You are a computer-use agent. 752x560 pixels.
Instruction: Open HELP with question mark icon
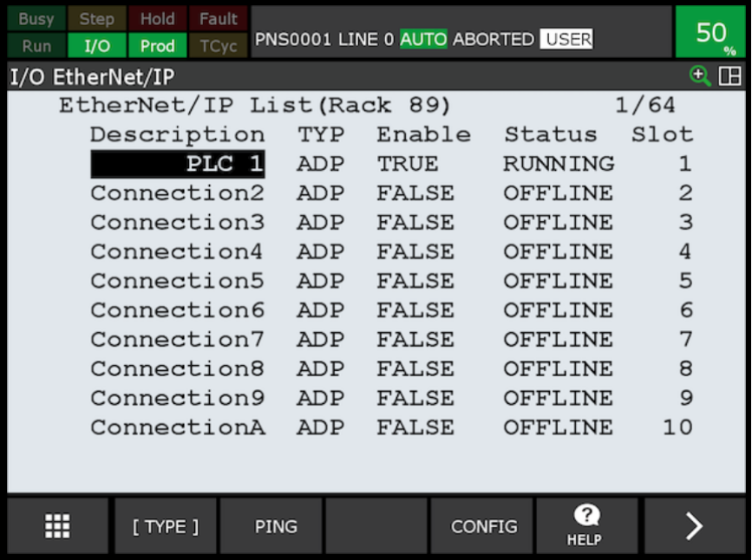pyautogui.click(x=586, y=526)
